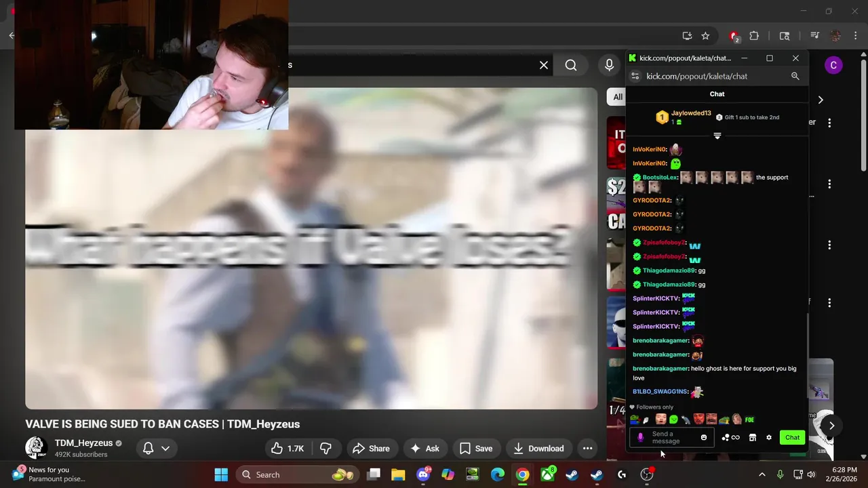Open more actions three-dot menu under video
Viewport: 868px width, 488px height.
point(588,448)
